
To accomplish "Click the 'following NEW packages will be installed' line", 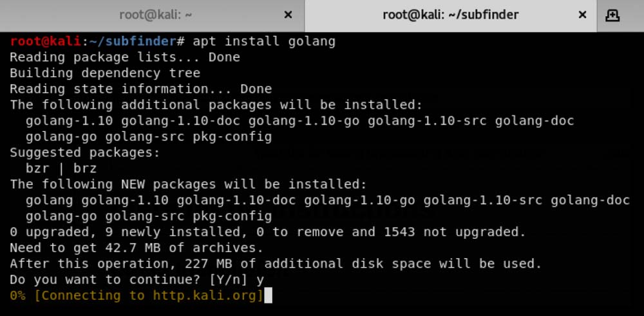I will pos(188,184).
